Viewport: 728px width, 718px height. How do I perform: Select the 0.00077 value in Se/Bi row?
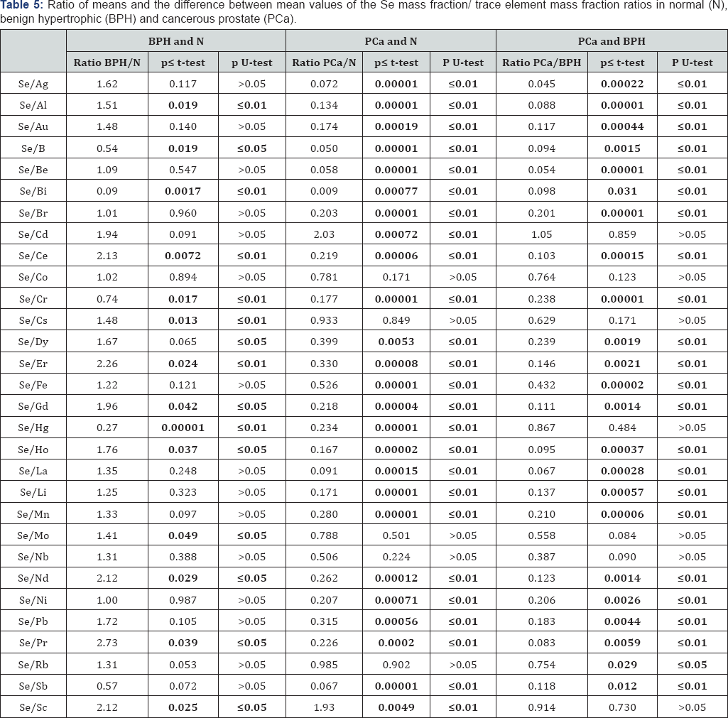click(396, 191)
